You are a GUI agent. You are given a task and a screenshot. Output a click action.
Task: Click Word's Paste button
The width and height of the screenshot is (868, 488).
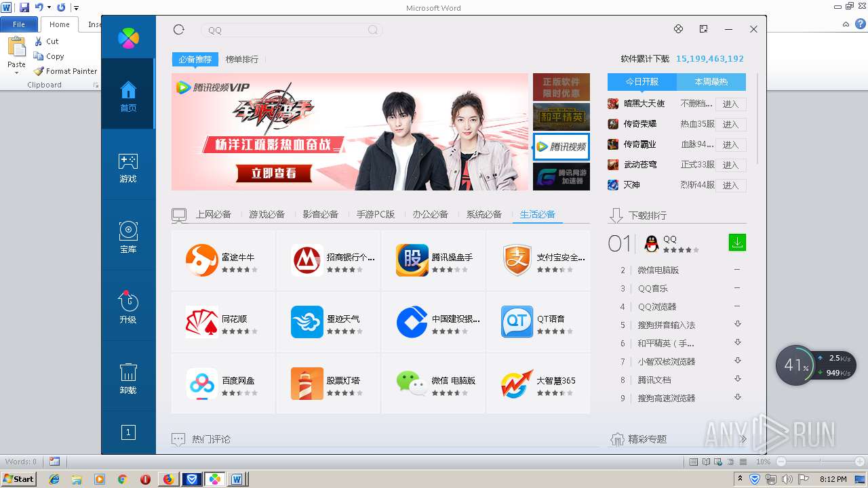(16, 54)
